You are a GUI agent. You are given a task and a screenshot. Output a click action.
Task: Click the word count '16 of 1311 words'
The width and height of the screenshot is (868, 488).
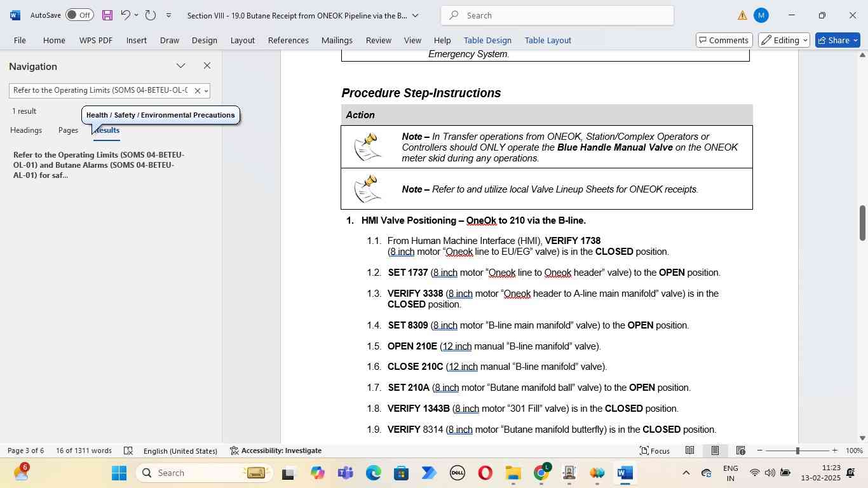coord(84,451)
